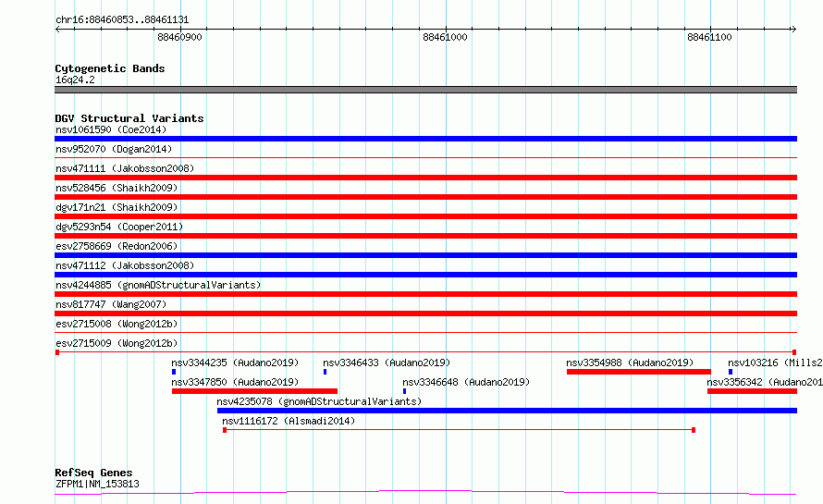Select the red bar under dgv5293n54

click(425, 236)
